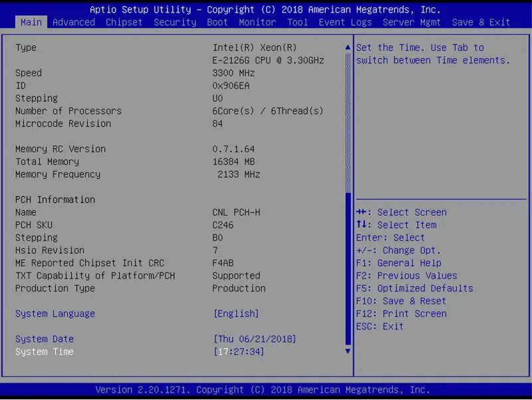Image resolution: width=532 pixels, height=400 pixels.
Task: Click the F1: General Help hint
Action: pyautogui.click(x=398, y=263)
